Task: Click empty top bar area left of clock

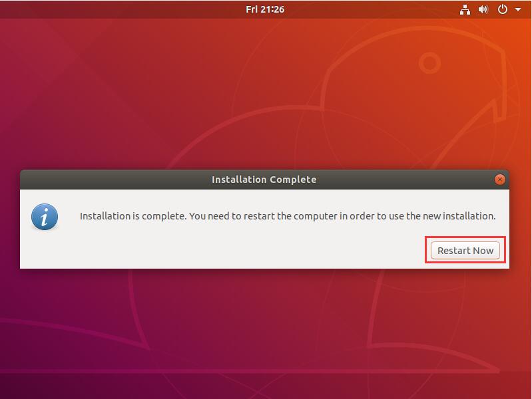Action: (x=119, y=9)
